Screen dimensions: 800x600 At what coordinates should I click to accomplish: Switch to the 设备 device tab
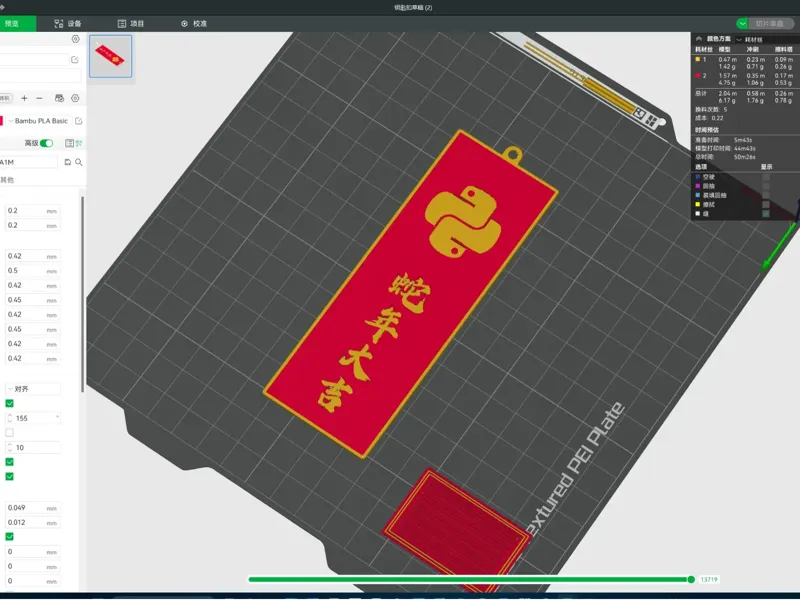tap(68, 23)
